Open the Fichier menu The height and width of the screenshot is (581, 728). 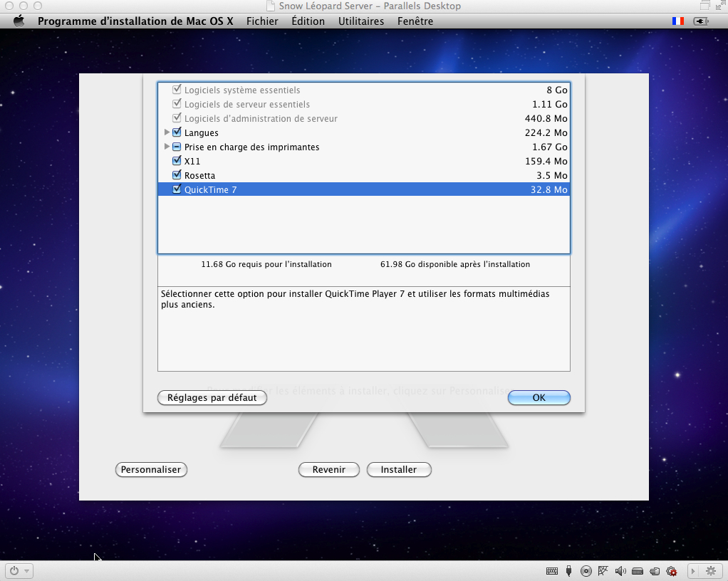[x=262, y=21]
